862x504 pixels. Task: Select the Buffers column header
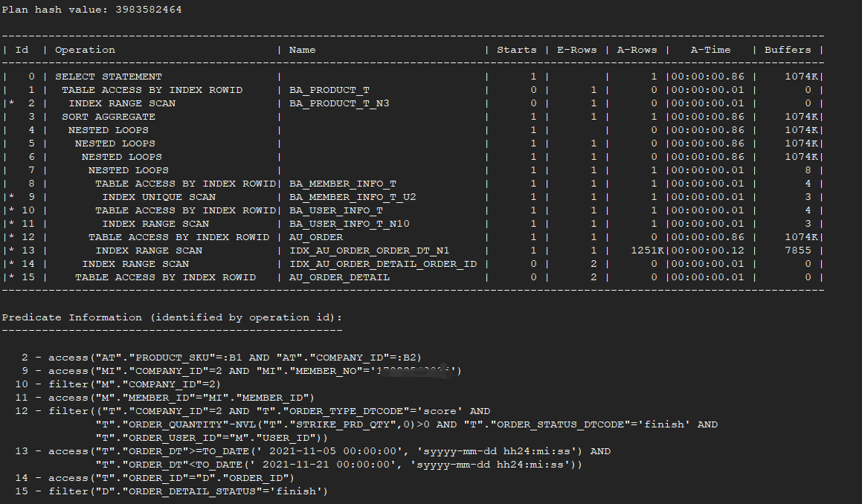(788, 50)
